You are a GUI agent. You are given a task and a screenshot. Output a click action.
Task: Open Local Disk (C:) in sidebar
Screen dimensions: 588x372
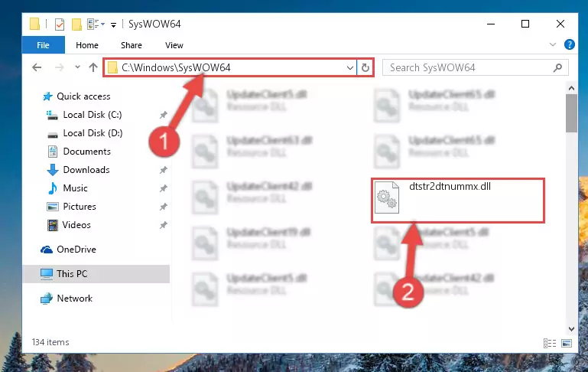(93, 115)
